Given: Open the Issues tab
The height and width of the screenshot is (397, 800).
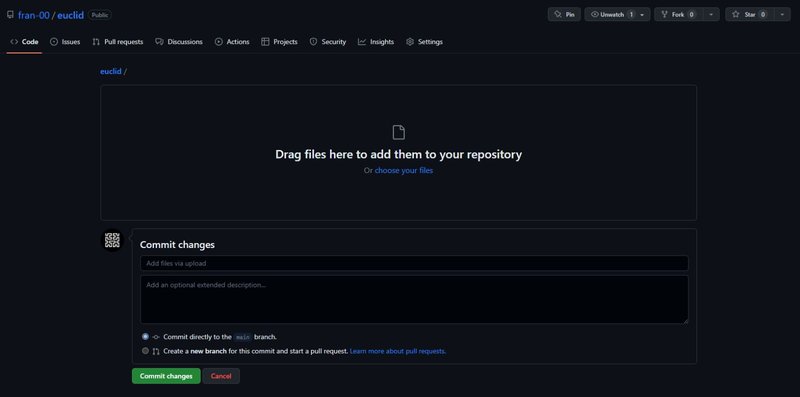Looking at the screenshot, I should (x=65, y=42).
